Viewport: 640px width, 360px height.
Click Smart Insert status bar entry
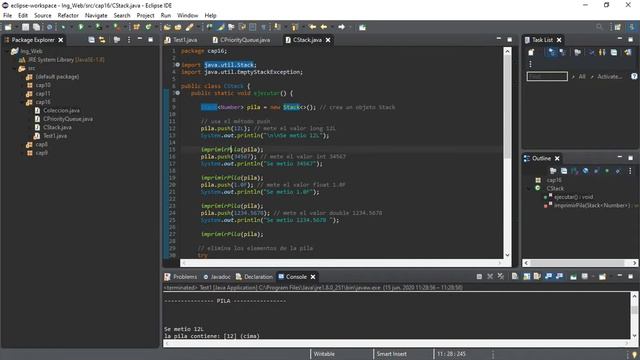coord(391,354)
